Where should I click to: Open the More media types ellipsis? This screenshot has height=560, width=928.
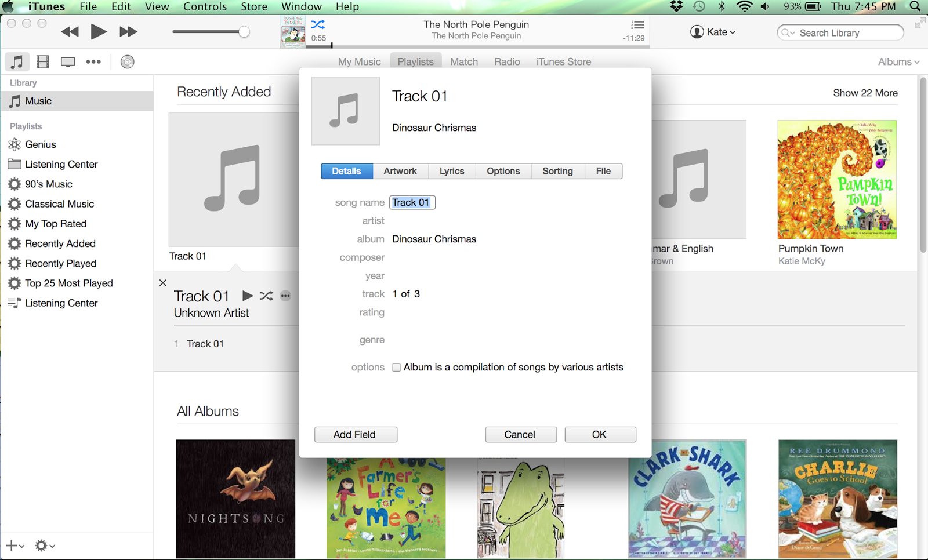tap(93, 61)
